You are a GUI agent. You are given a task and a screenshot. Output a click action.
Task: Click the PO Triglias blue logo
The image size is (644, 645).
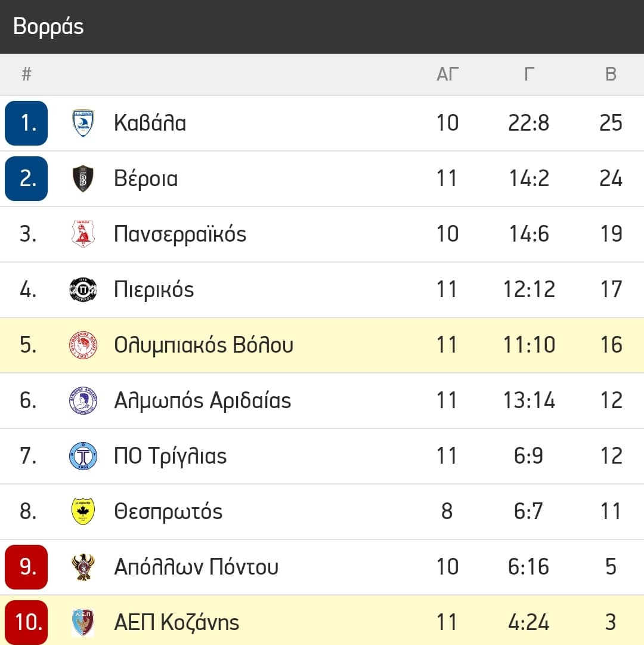coord(83,456)
